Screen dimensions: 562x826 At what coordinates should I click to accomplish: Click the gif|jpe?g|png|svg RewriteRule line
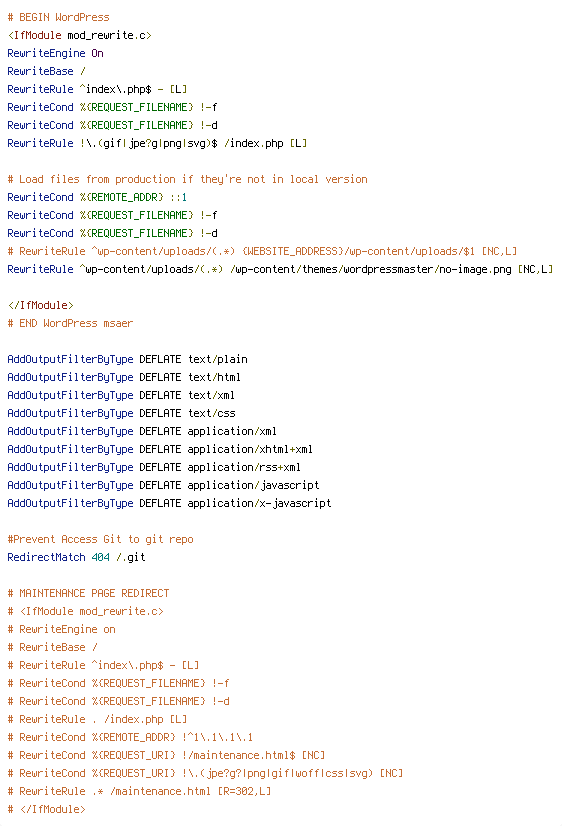coord(157,143)
